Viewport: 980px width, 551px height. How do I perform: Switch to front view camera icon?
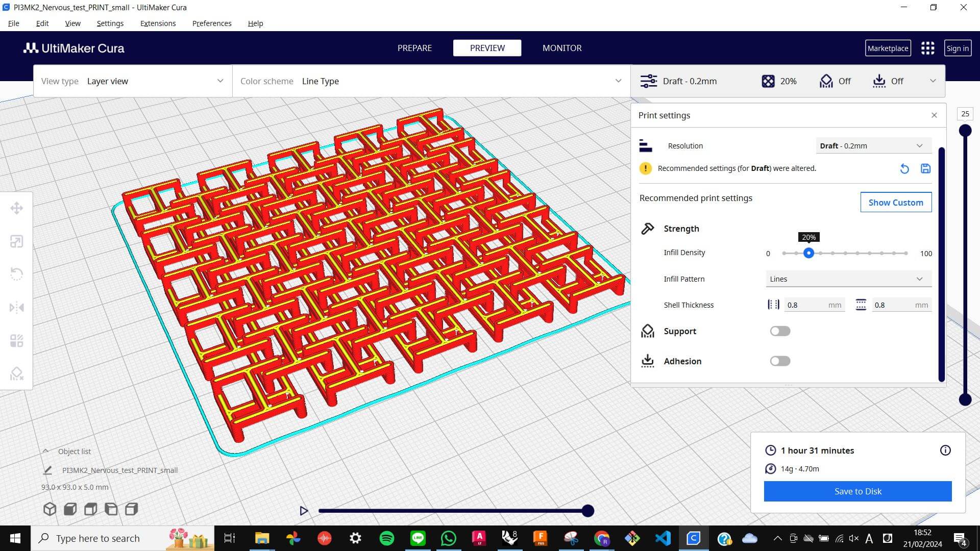pyautogui.click(x=70, y=509)
